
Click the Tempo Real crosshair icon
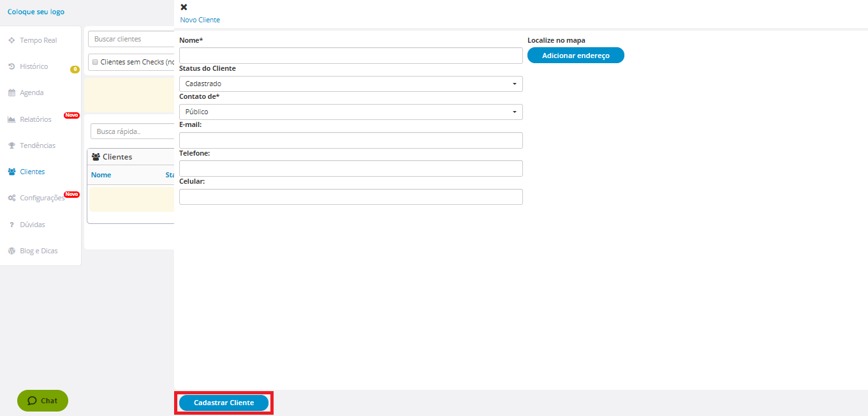pos(11,40)
